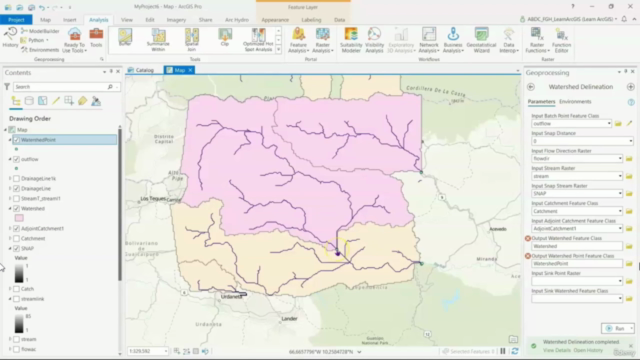Viewport: 640px width, 360px height.
Task: Open the Input Sink Point Raster dropdown
Action: [620, 281]
